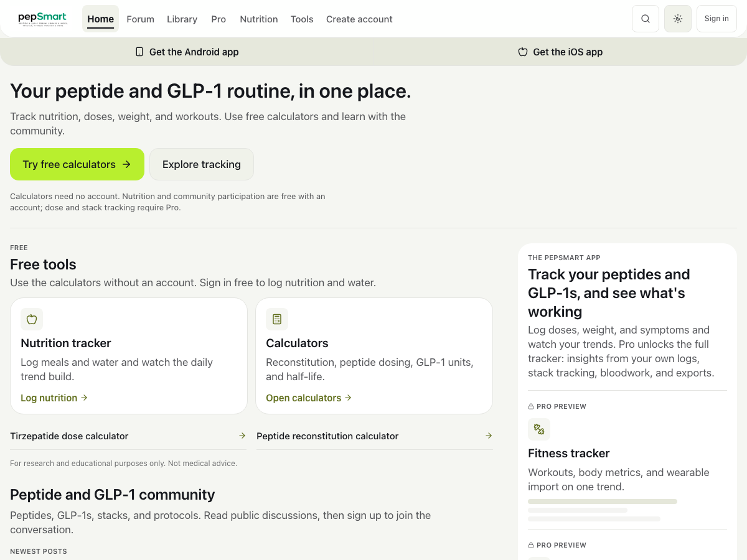
Task: Click arrow beside Peptide reconstitution calculator
Action: [489, 436]
